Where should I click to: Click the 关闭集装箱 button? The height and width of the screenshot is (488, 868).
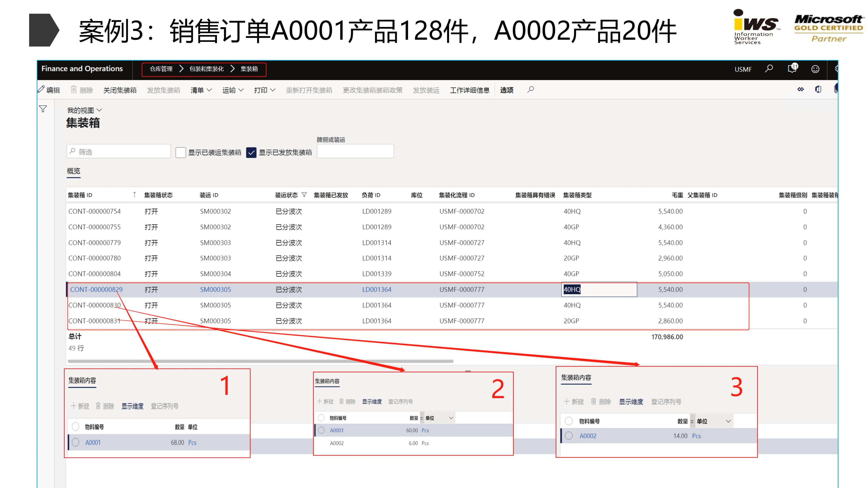point(120,90)
